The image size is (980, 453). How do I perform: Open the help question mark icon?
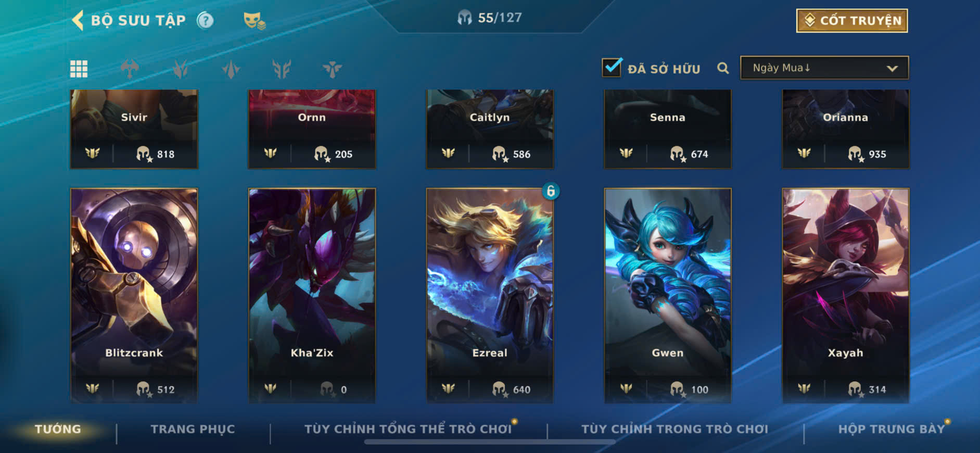click(x=205, y=20)
